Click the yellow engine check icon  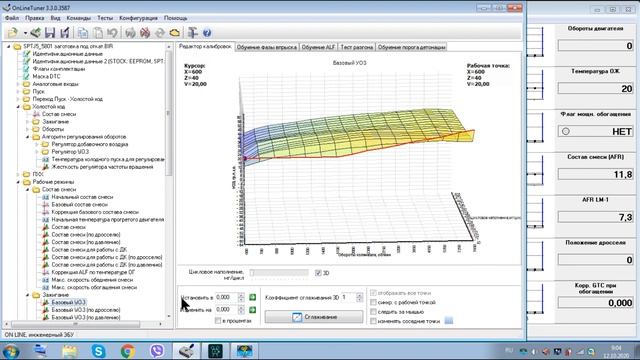click(175, 33)
